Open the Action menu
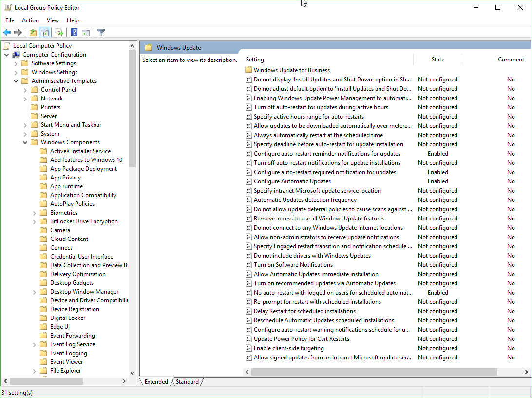Image resolution: width=532 pixels, height=398 pixels. (x=30, y=20)
